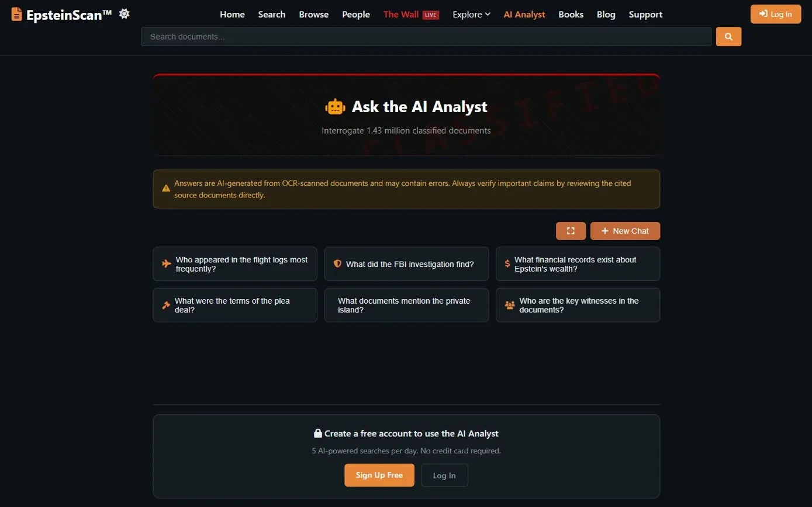Click the airplane icon on flight logs card
Screen dimensions: 812x507
(167, 264)
